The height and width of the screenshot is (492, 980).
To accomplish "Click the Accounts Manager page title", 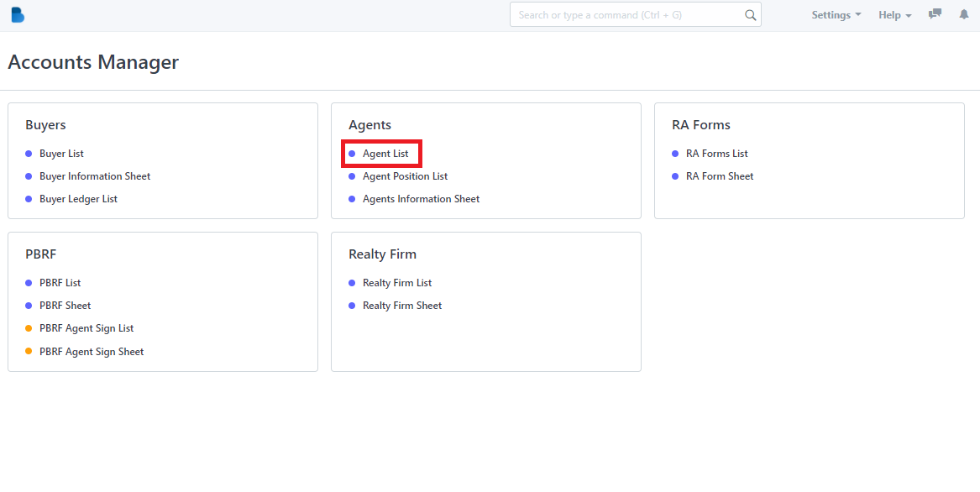I will 93,62.
